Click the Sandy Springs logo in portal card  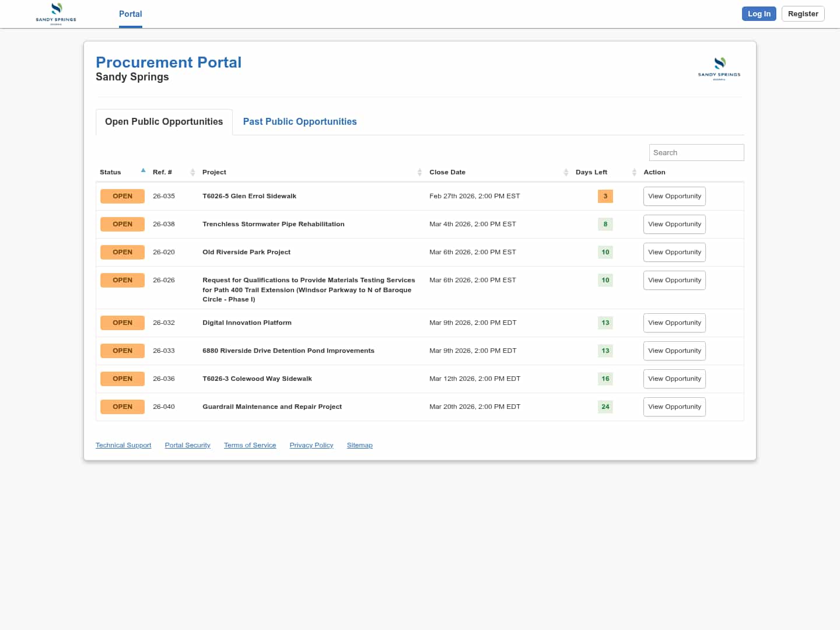coord(719,68)
